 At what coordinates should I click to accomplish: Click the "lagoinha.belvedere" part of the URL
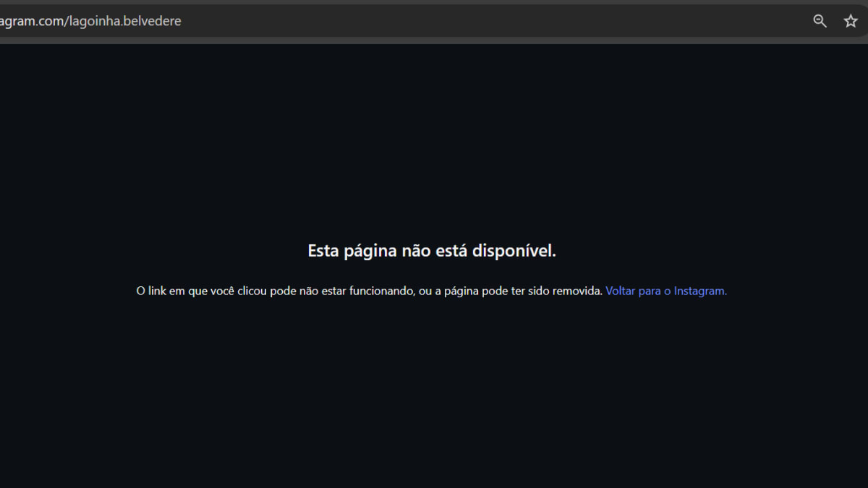(124, 21)
